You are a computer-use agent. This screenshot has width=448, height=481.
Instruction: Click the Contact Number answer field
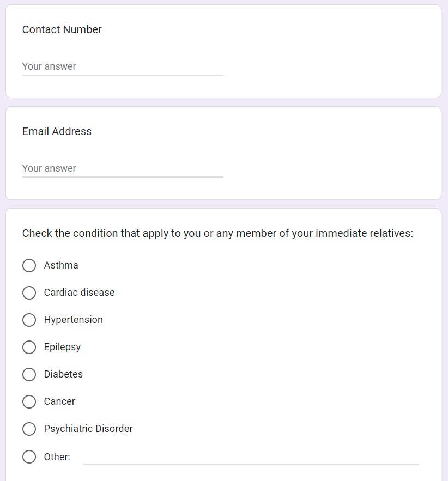click(x=123, y=66)
